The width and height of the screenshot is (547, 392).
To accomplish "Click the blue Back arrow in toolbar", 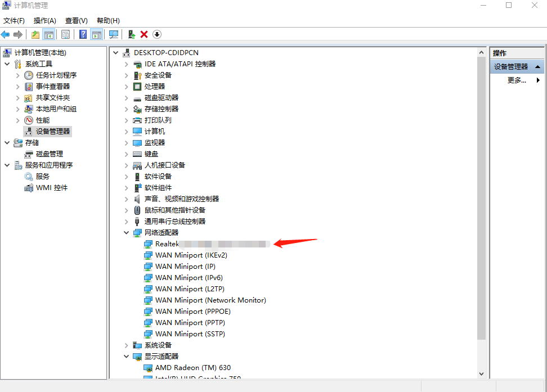I will pos(6,34).
